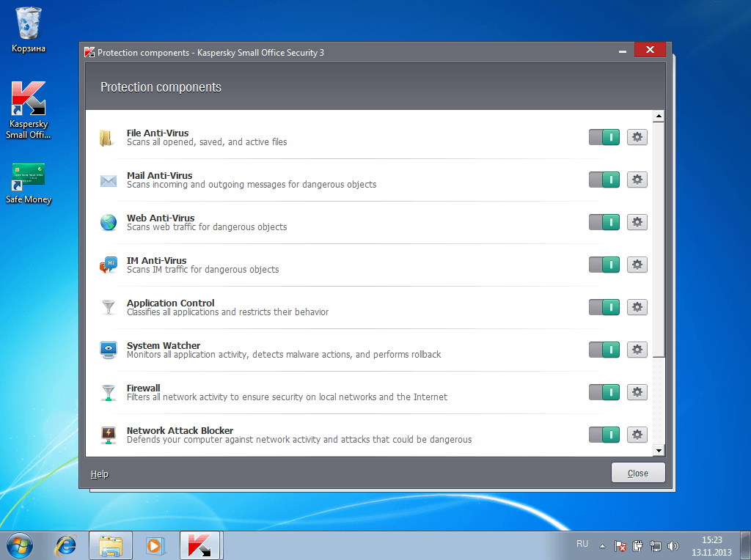The image size is (751, 560).
Task: Click the Network Attack Blocker title
Action: pyautogui.click(x=180, y=431)
